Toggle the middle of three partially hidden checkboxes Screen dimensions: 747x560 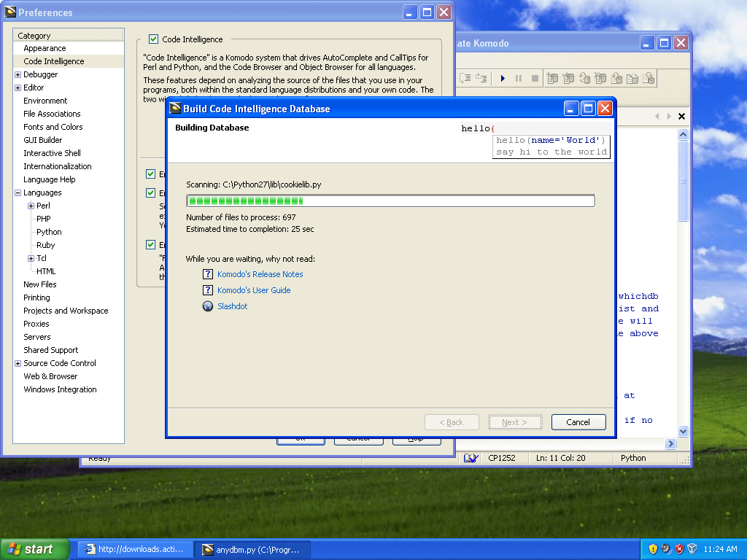(150, 192)
